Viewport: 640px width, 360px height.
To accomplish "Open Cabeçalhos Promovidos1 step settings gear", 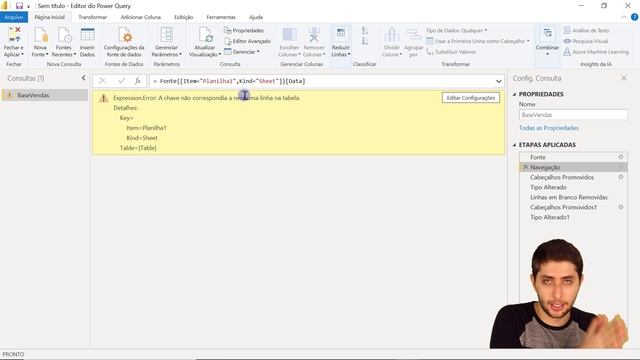I will (621, 207).
